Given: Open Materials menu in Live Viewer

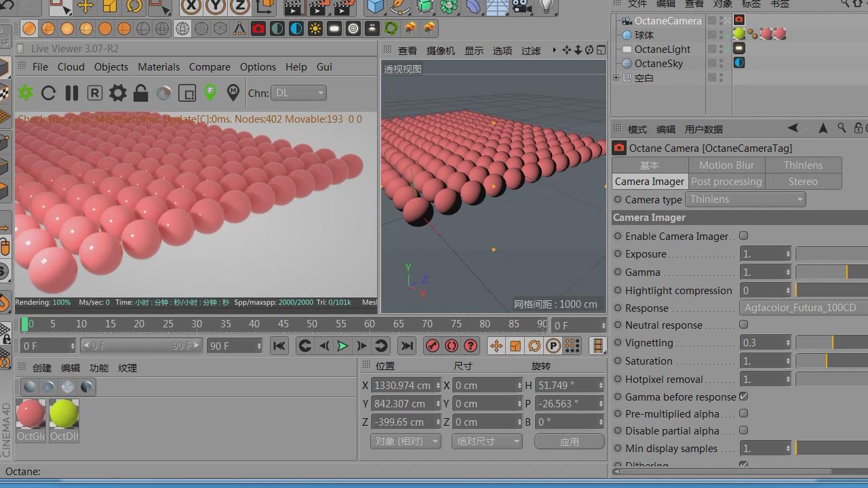Looking at the screenshot, I should [159, 67].
